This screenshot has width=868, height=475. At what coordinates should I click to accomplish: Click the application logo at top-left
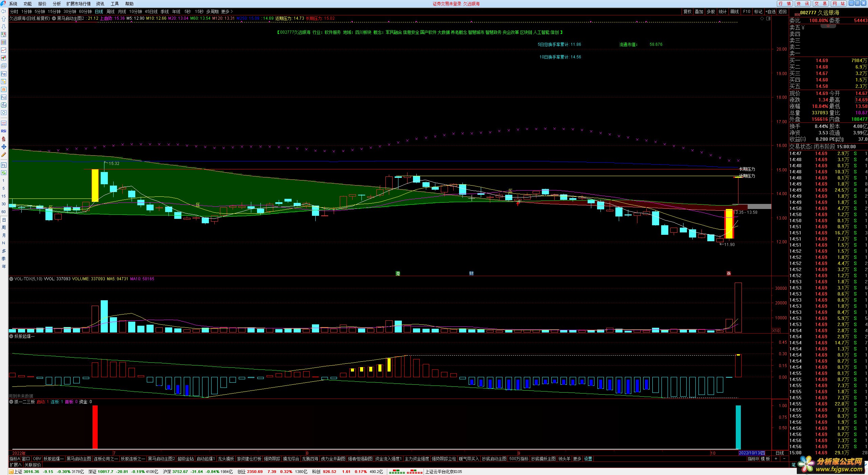coord(3,4)
